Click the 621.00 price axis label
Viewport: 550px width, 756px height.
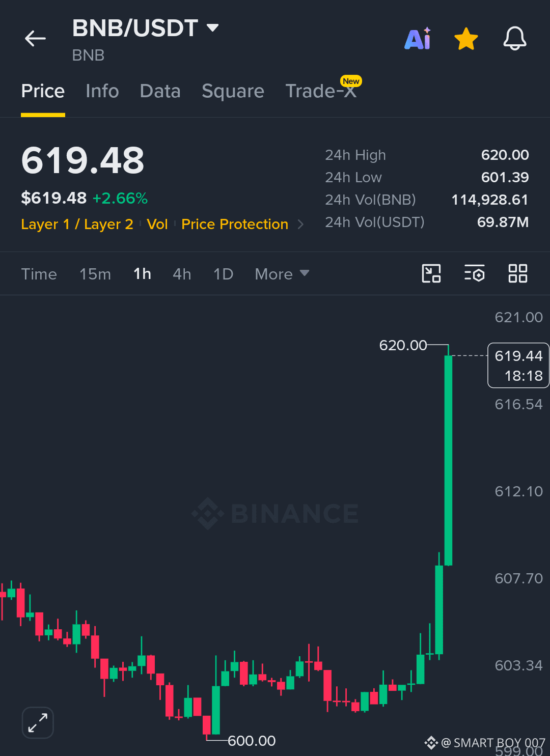point(519,317)
